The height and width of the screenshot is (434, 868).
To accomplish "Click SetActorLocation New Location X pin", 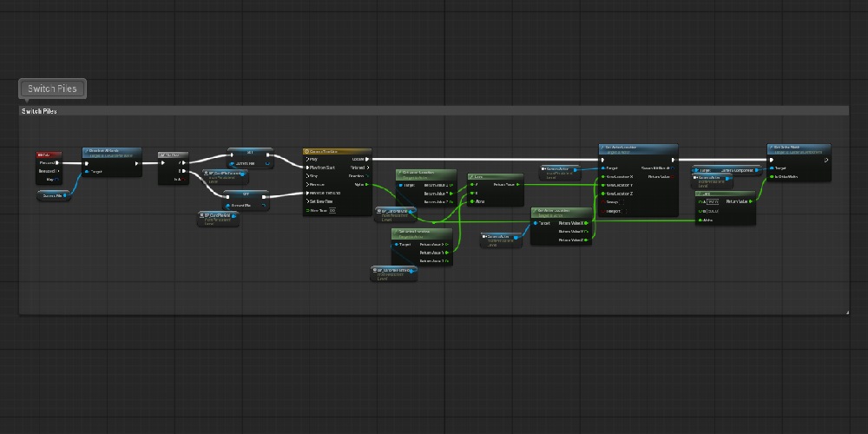I will (604, 176).
